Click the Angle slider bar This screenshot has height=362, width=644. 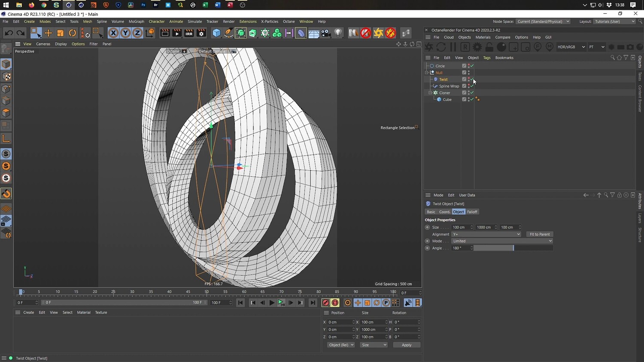[513, 248]
